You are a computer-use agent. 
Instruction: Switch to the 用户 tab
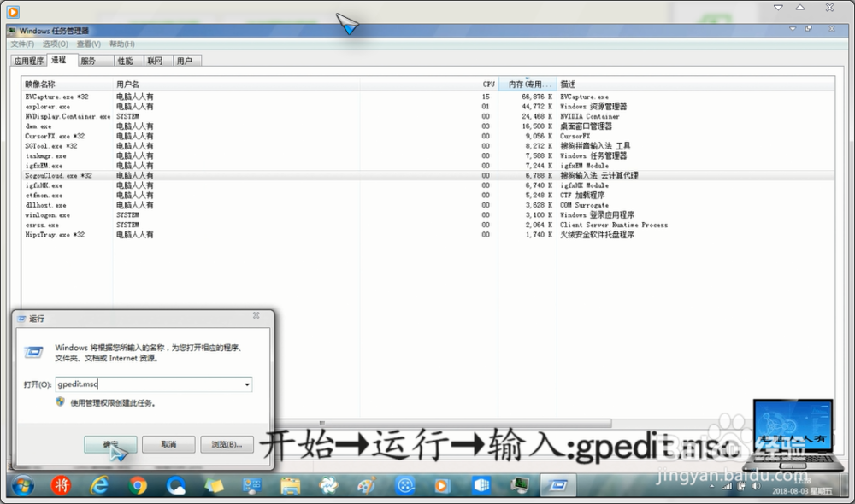[x=187, y=61]
